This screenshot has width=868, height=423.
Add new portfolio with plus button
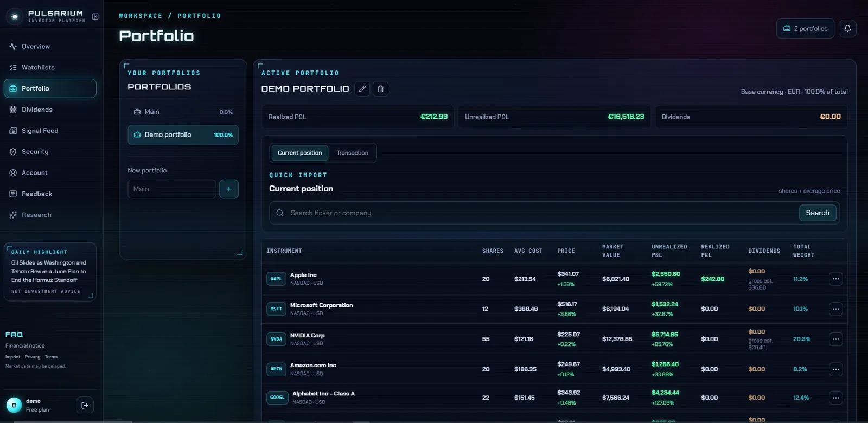229,189
